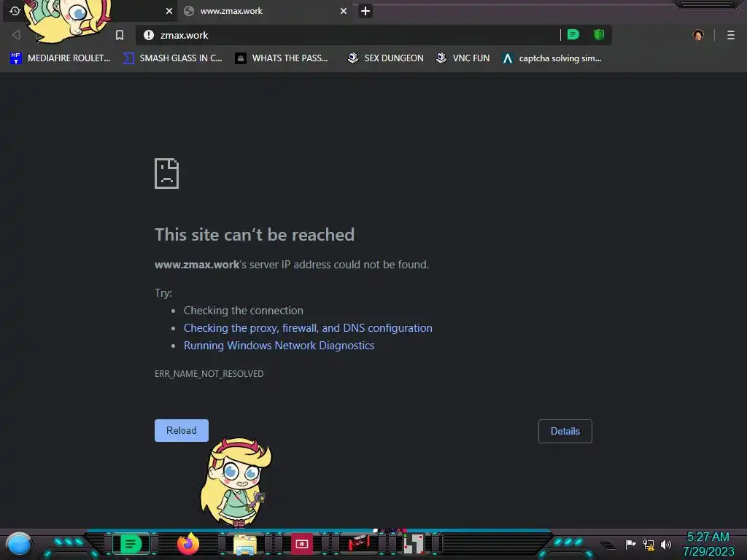Click the ERR_NAME_NOT_RESOLVED error code
Viewport: 747px width, 560px height.
pyautogui.click(x=209, y=374)
